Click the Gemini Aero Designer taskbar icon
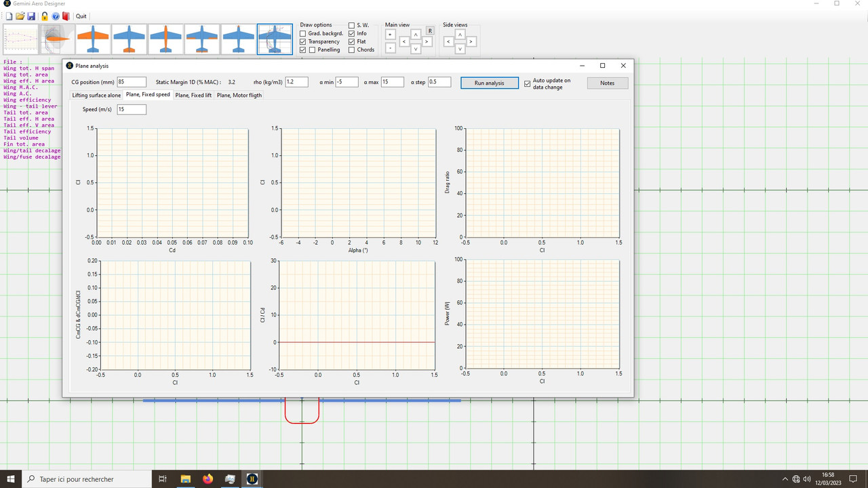The image size is (868, 488). [252, 479]
